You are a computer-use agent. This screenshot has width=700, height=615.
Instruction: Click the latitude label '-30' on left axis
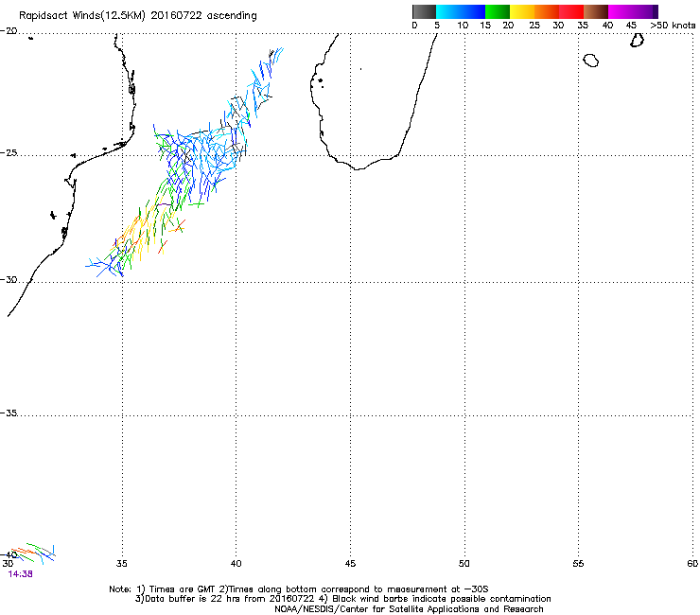[x=9, y=280]
